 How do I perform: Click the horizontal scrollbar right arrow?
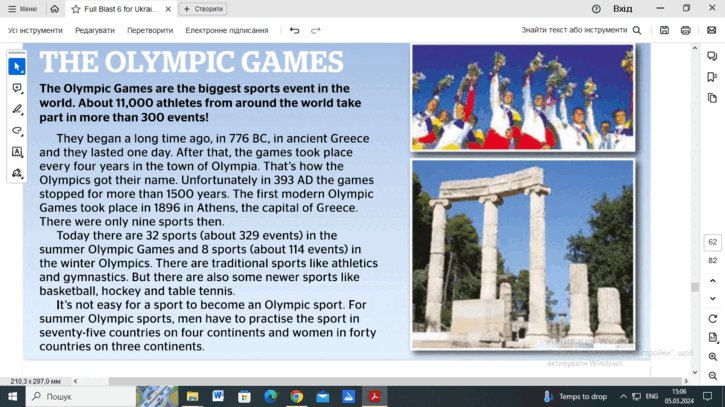(686, 381)
